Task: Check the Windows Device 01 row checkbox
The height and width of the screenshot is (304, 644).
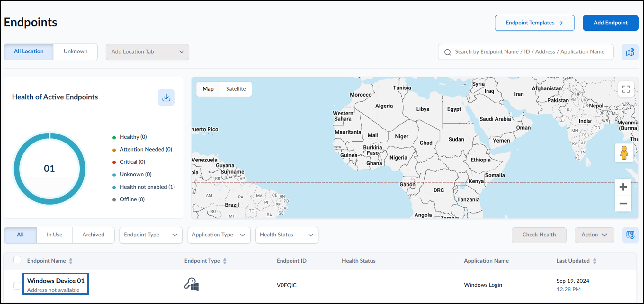Action: point(17,286)
